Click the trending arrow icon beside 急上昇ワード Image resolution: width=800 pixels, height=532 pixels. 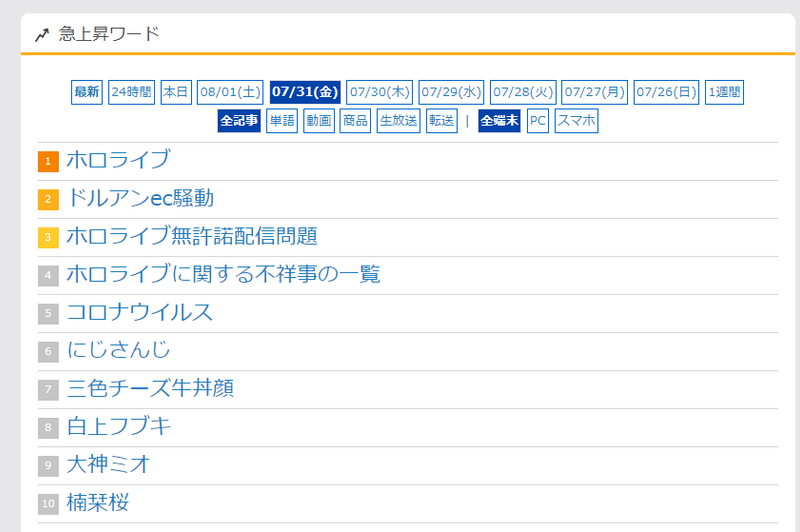42,35
